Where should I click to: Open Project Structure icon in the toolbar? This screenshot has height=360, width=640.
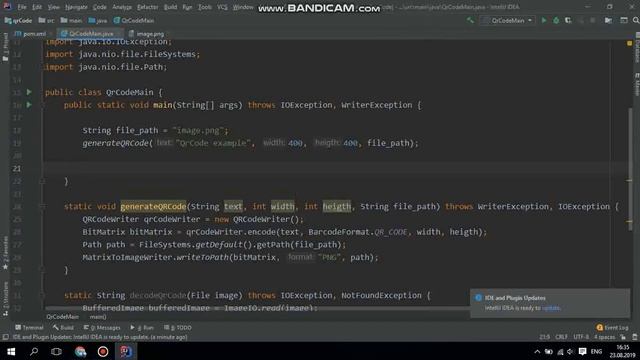pos(608,20)
